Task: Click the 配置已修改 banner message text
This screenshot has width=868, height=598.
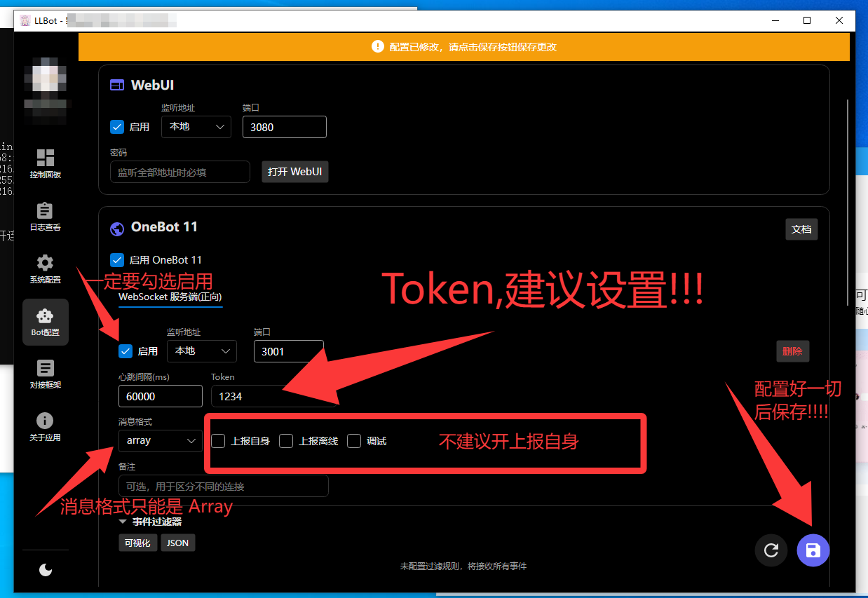Action: [474, 47]
